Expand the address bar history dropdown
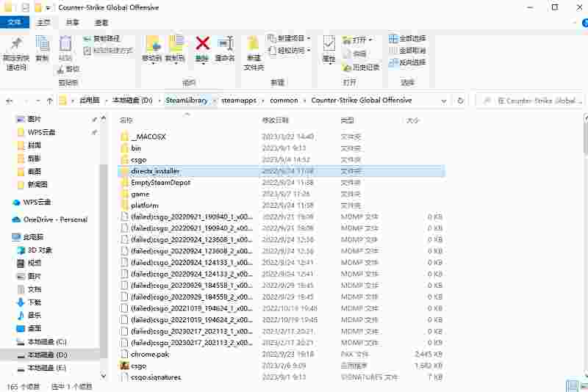The width and height of the screenshot is (588, 392). pyautogui.click(x=444, y=101)
